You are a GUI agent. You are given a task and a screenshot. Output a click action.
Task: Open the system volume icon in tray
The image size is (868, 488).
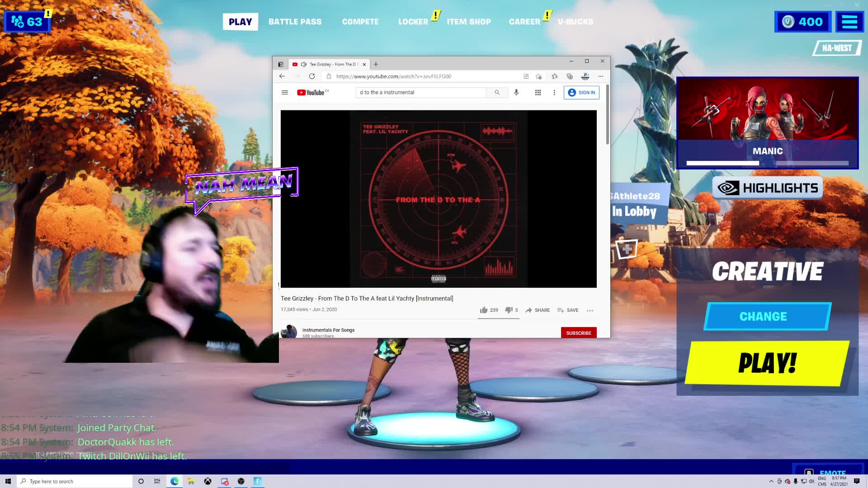pyautogui.click(x=811, y=481)
